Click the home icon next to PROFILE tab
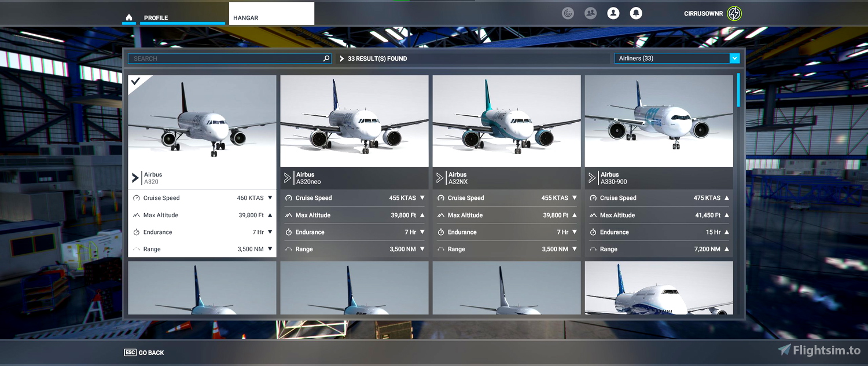The height and width of the screenshot is (366, 868). [x=129, y=17]
